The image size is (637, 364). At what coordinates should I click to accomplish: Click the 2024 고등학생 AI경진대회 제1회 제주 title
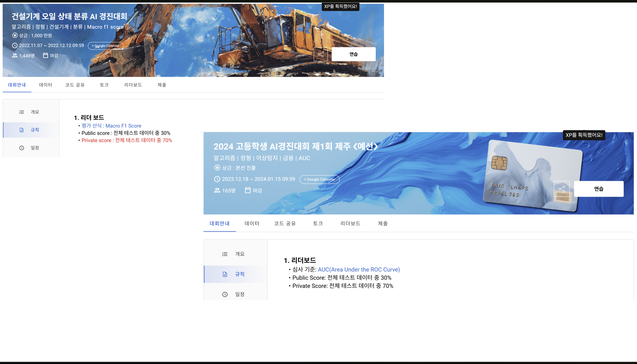pyautogui.click(x=296, y=146)
